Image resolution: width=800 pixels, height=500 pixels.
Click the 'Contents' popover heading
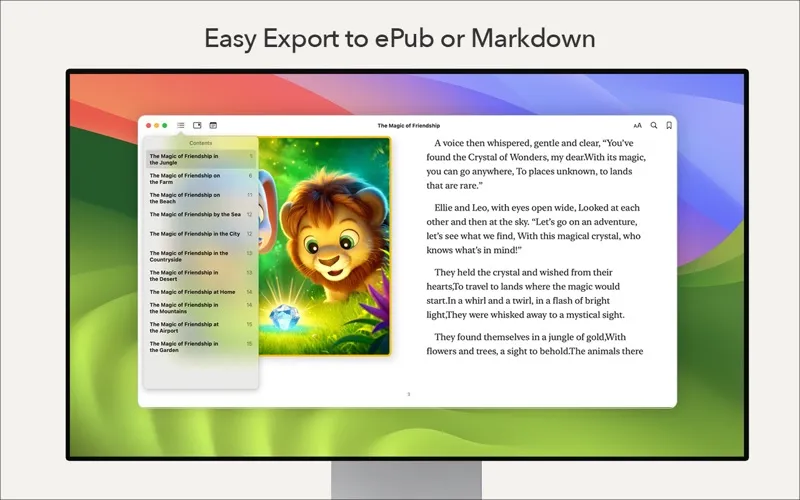coord(201,143)
